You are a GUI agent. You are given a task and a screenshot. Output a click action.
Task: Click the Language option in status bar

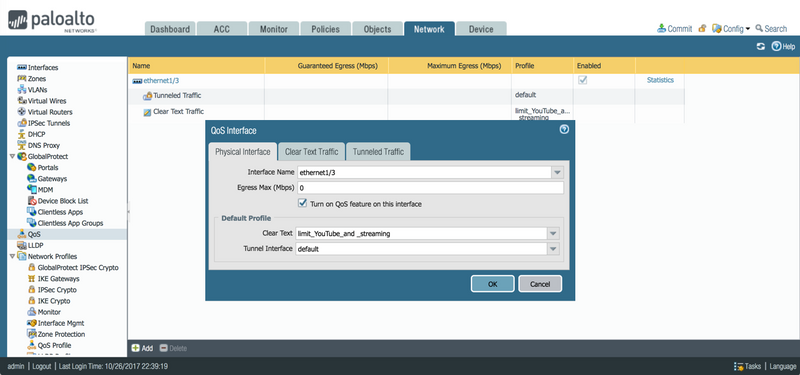(x=783, y=366)
